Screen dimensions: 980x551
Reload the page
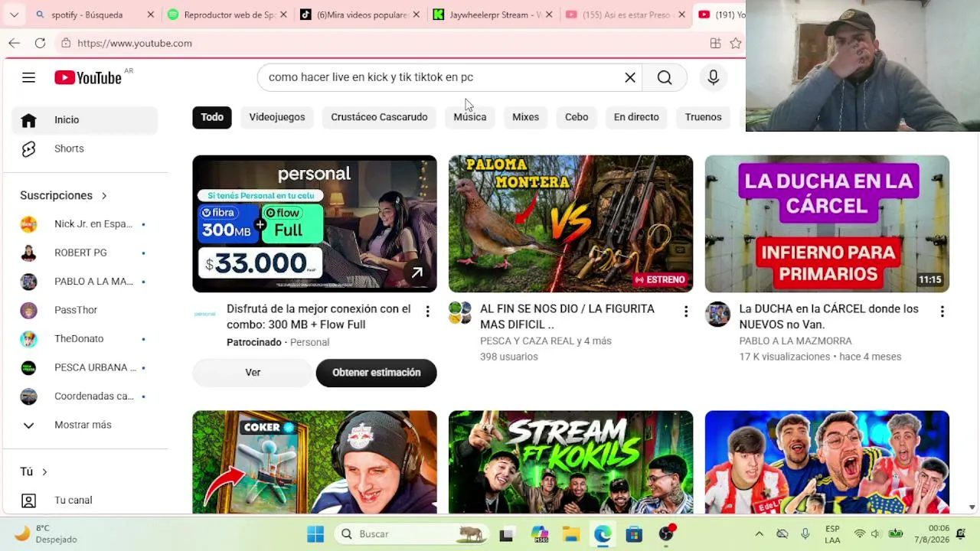[40, 43]
